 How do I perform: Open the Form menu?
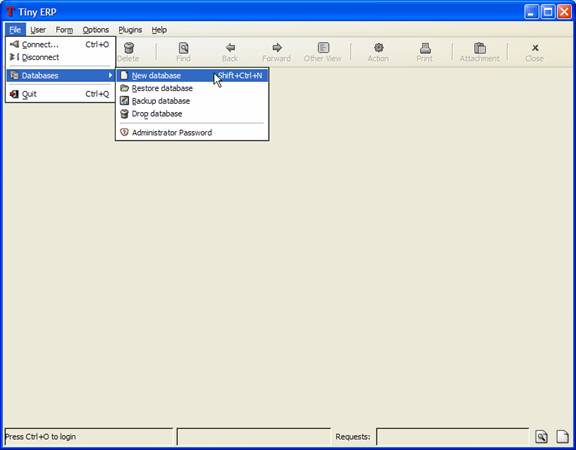64,30
